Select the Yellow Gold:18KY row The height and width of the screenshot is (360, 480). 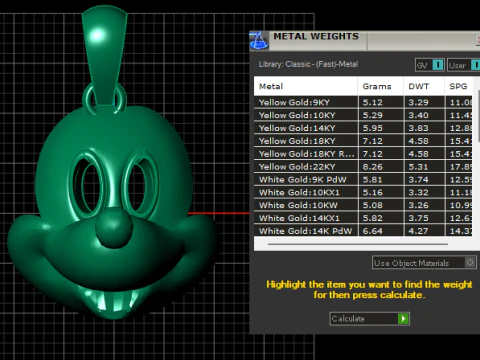(363, 141)
